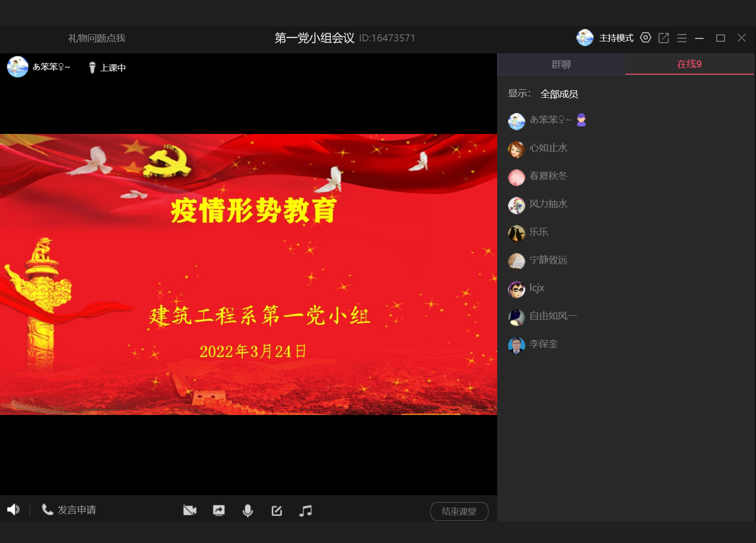Viewport: 756px width, 543px height.
Task: Click the pop-out share icon in title bar
Action: 664,38
